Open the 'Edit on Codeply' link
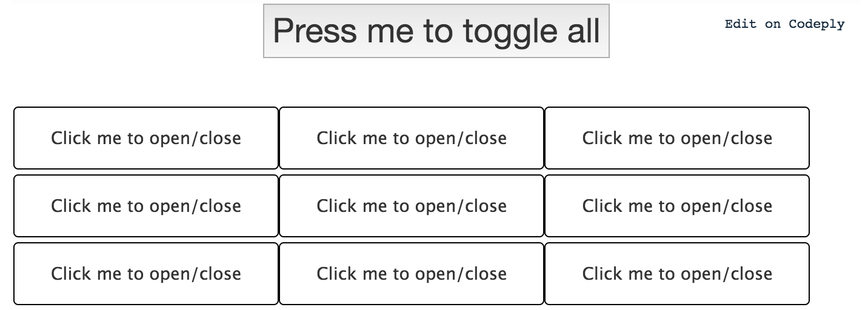The height and width of the screenshot is (310, 868). click(784, 24)
